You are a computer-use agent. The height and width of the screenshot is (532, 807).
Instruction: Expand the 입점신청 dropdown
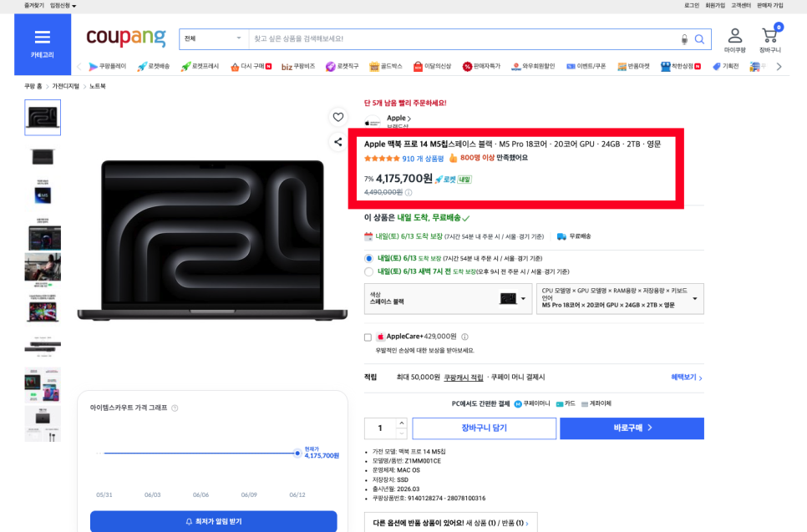pyautogui.click(x=63, y=6)
